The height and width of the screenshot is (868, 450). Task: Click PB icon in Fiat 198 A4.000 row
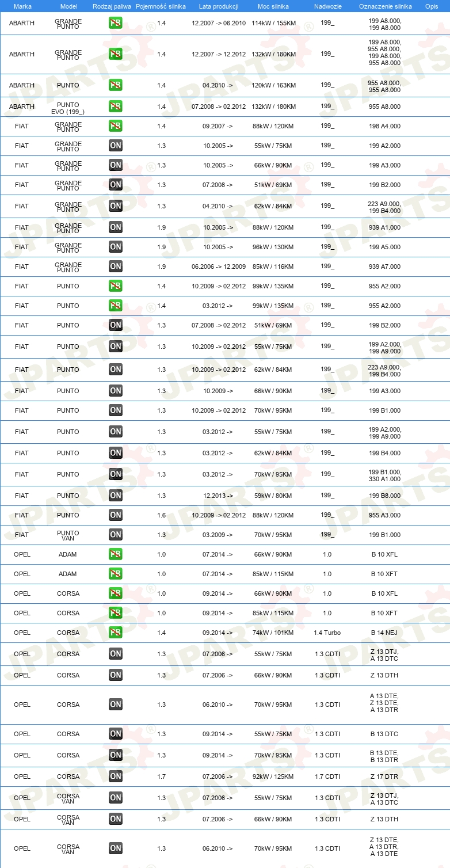(116, 126)
